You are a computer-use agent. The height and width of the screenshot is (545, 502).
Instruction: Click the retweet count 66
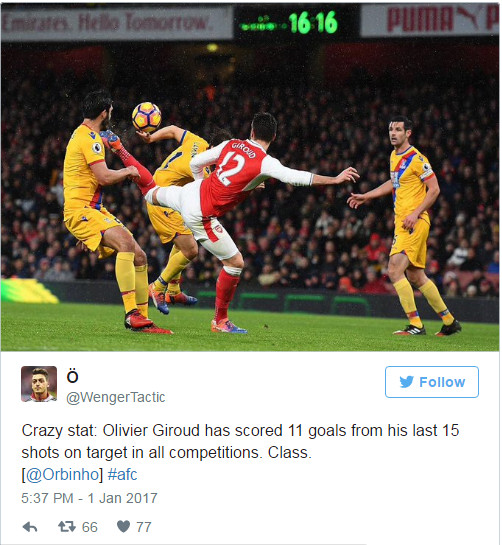90,527
